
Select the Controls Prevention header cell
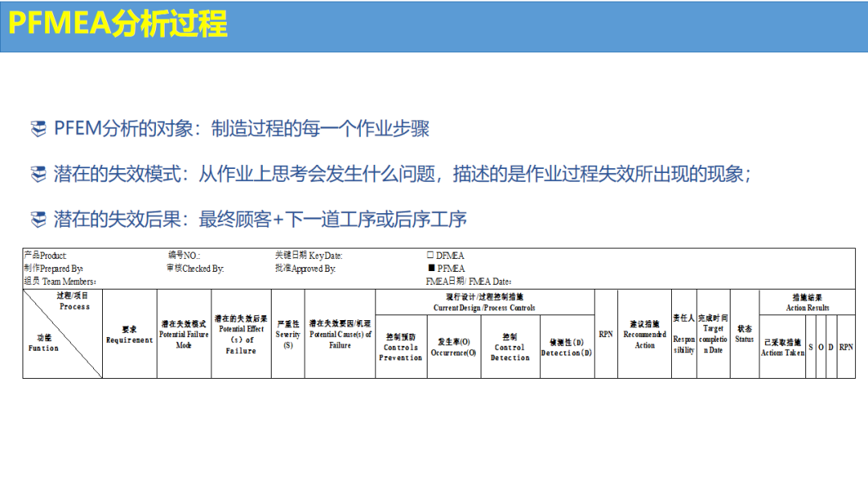[x=401, y=347]
